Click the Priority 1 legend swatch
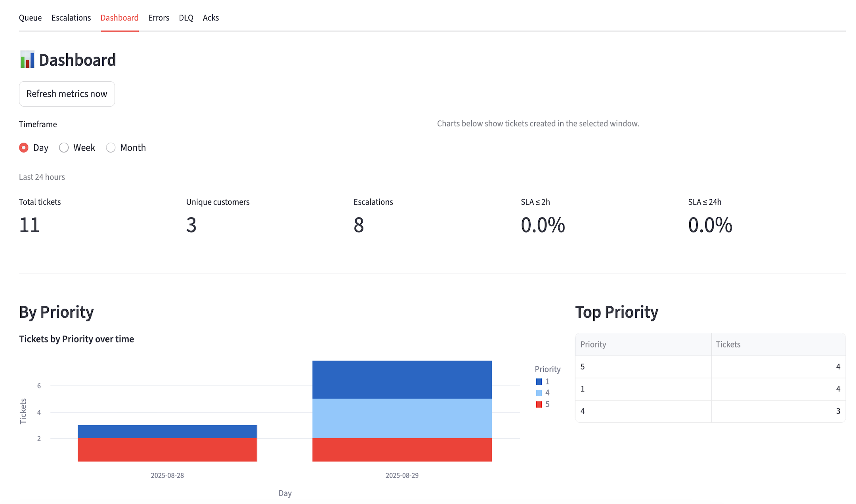The width and height of the screenshot is (856, 504). pyautogui.click(x=539, y=382)
